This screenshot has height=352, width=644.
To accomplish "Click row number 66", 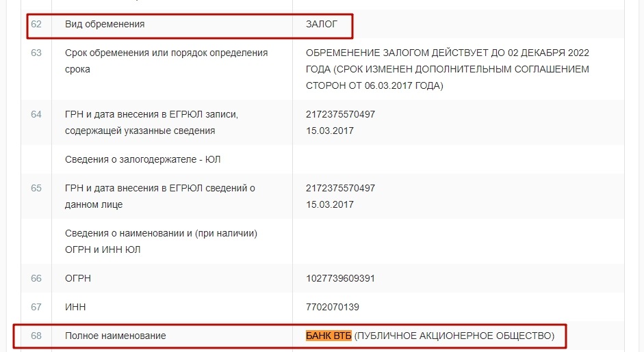I will tap(36, 279).
